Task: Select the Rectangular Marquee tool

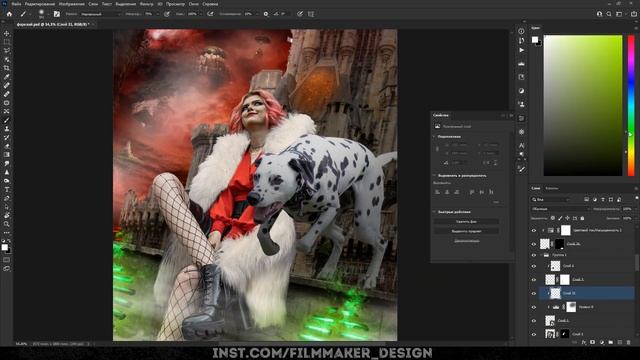Action: [7, 42]
